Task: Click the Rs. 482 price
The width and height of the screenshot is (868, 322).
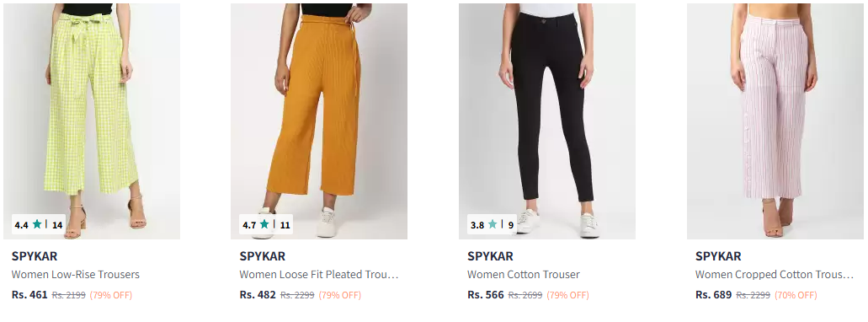Action: coord(258,295)
